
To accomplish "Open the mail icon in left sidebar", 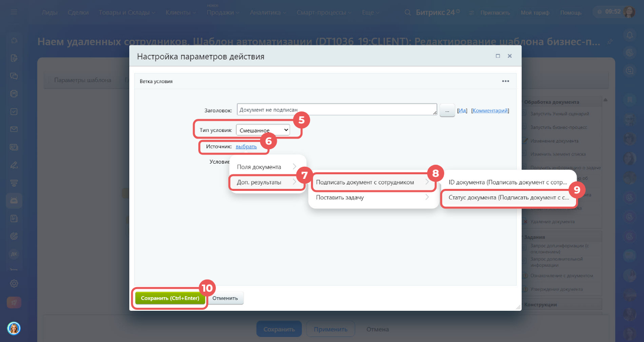I will tap(14, 129).
